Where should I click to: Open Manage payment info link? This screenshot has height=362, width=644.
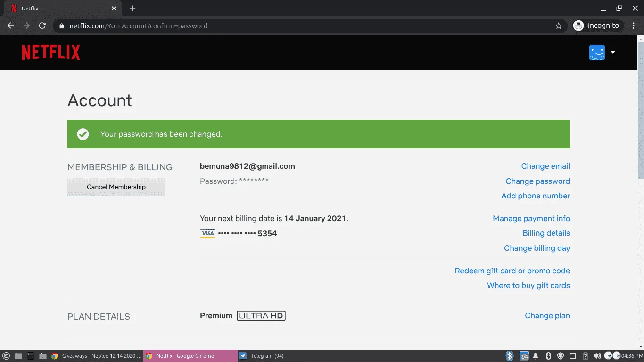531,219
